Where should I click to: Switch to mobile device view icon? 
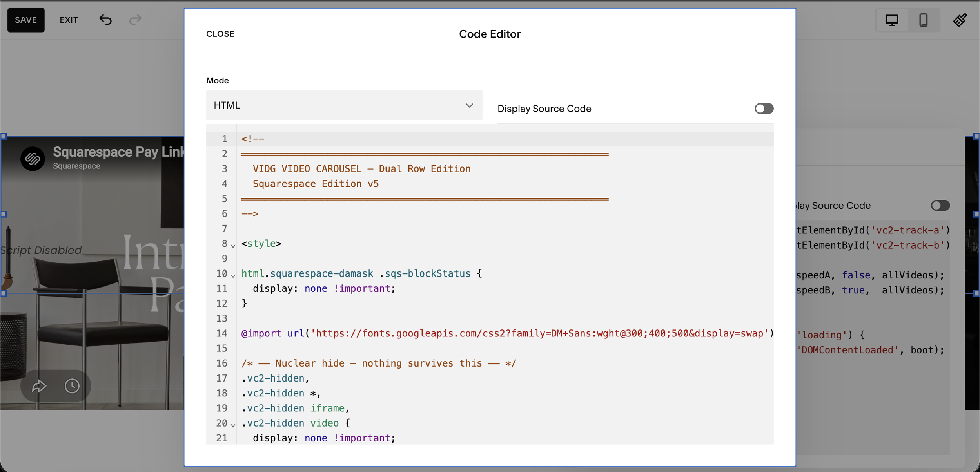(x=923, y=20)
